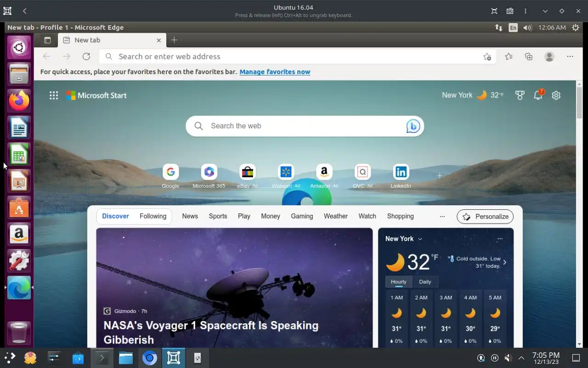Viewport: 588px width, 368px height.
Task: Refresh the page with the reload icon
Action: [x=86, y=57]
